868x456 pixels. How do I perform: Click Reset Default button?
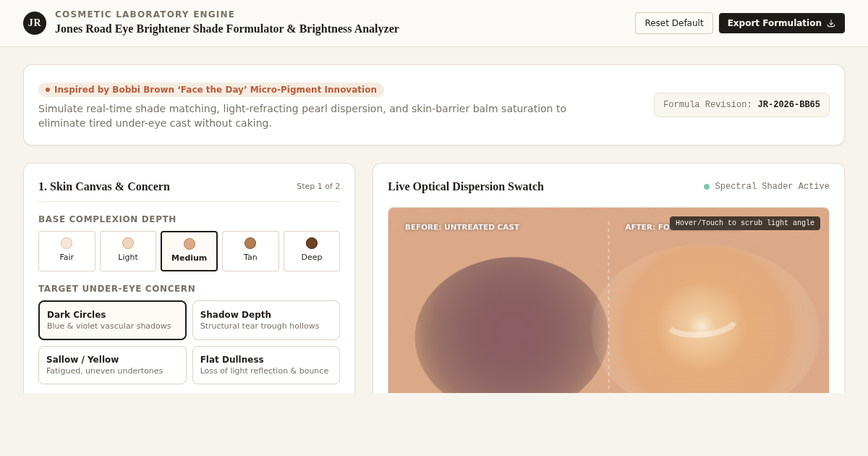pos(674,23)
